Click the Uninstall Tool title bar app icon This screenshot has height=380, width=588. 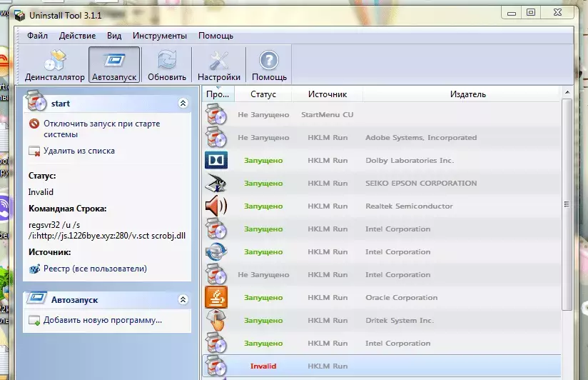tap(19, 16)
